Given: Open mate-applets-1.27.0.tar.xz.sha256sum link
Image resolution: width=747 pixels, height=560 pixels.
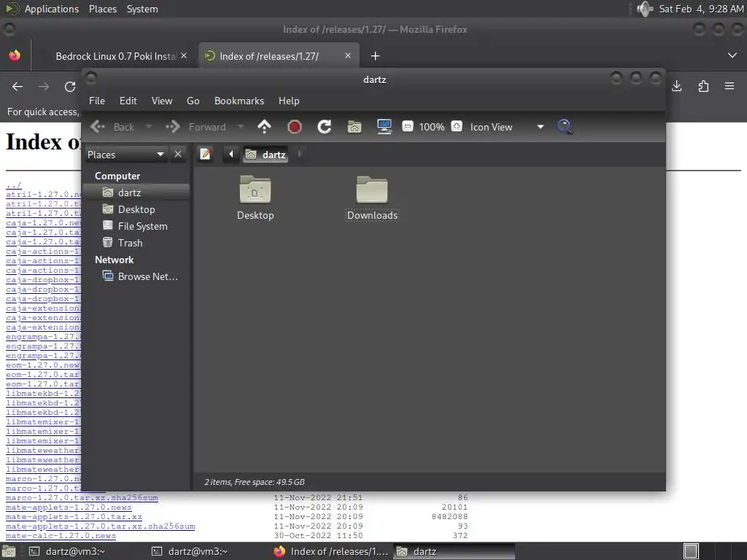Looking at the screenshot, I should (100, 526).
